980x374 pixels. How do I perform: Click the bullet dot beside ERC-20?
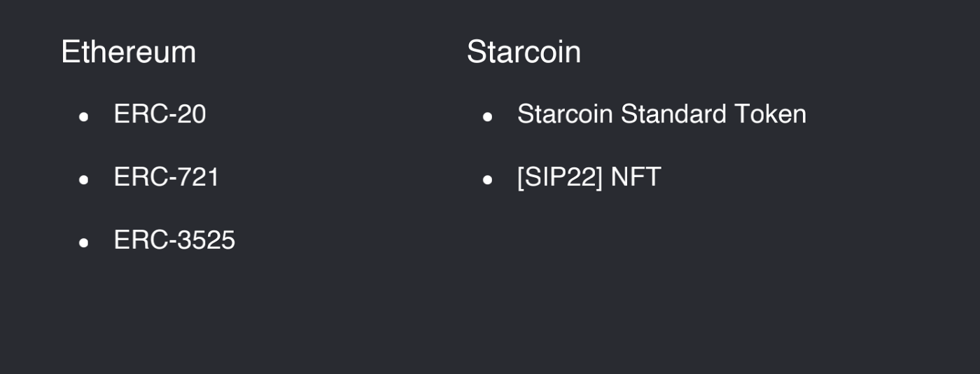(84, 117)
